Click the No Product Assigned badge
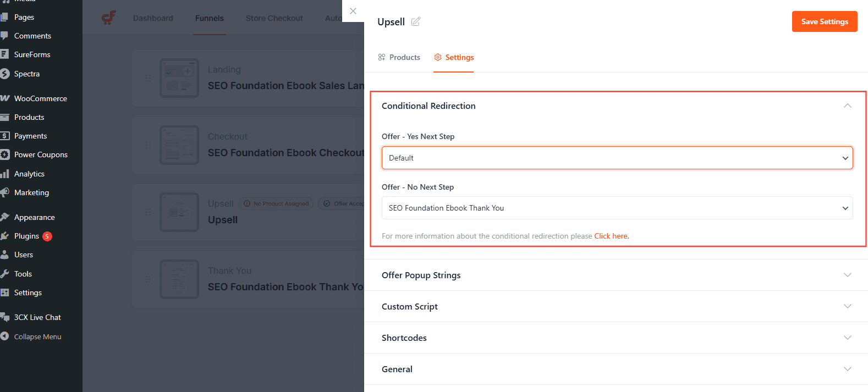Screen dimensions: 868x392 [x=276, y=203]
